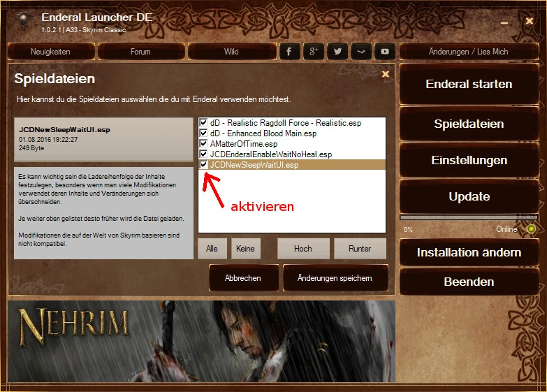Toggle the Realistic Ragdoll Force checkbox
This screenshot has width=547, height=392.
click(x=203, y=122)
